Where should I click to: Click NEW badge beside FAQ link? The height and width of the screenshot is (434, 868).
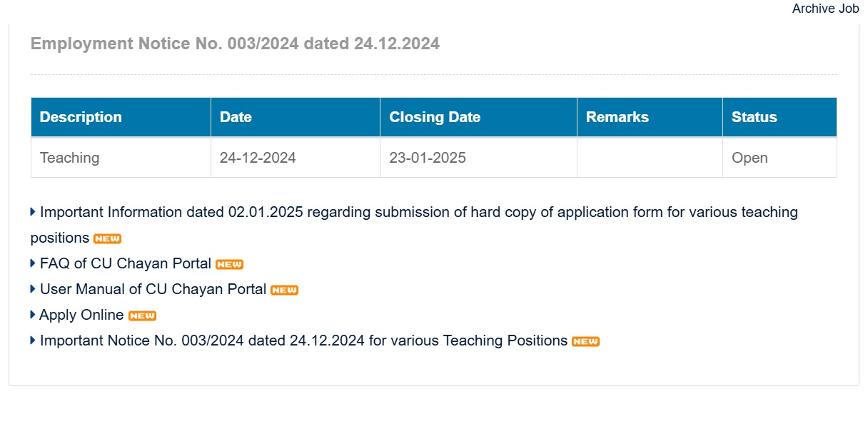229,264
